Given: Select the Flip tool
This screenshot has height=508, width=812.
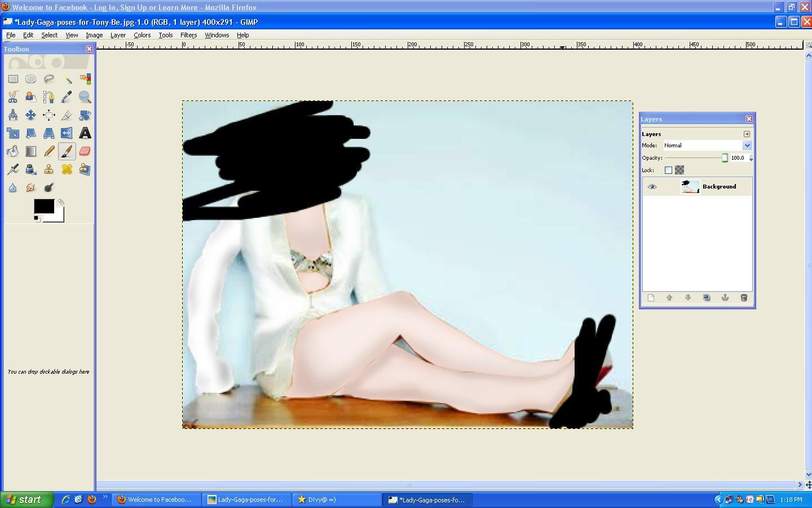Looking at the screenshot, I should coord(67,133).
